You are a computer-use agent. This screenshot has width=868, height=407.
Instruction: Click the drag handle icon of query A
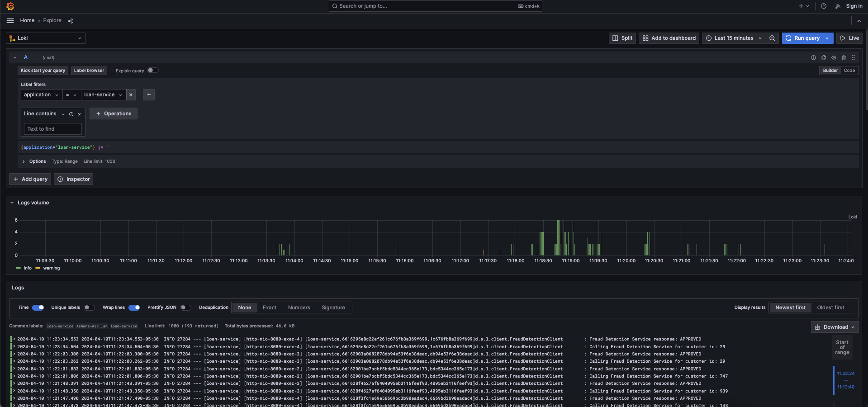click(x=853, y=57)
